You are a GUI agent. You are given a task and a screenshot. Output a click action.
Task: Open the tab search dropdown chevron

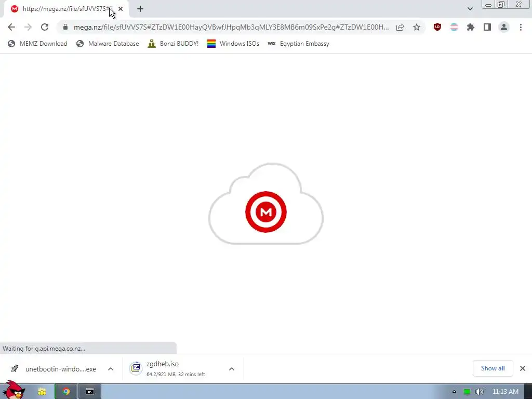pos(470,9)
